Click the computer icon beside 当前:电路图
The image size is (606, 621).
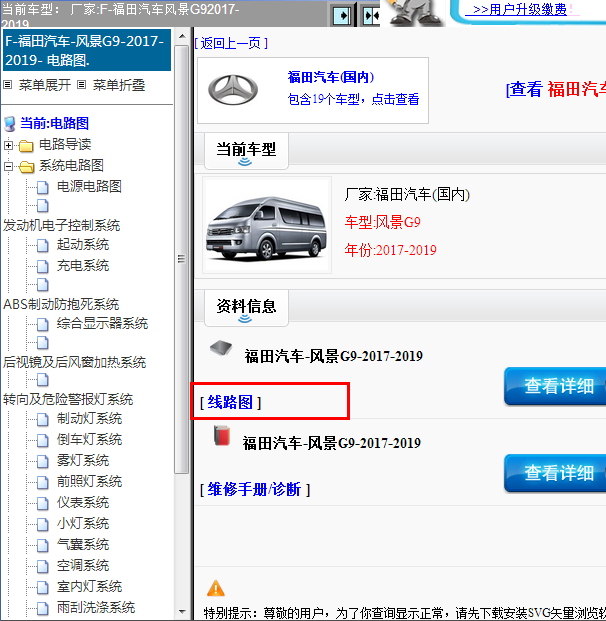click(10, 124)
